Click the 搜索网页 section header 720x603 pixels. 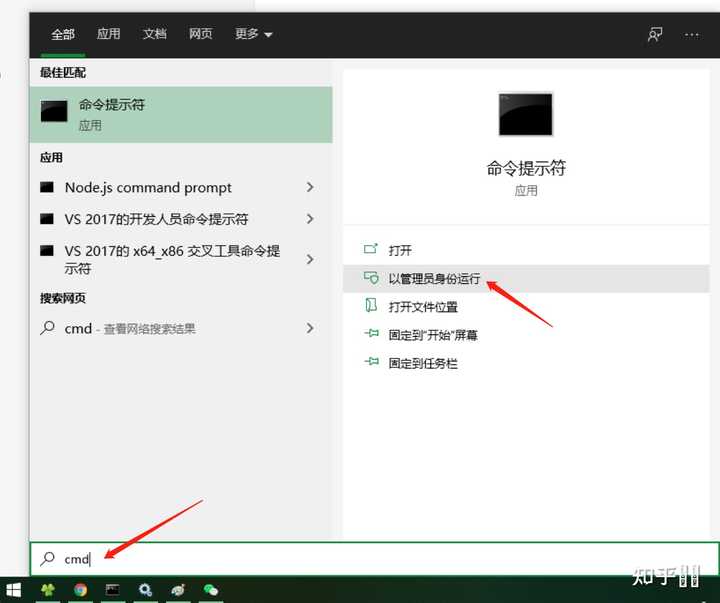point(63,299)
